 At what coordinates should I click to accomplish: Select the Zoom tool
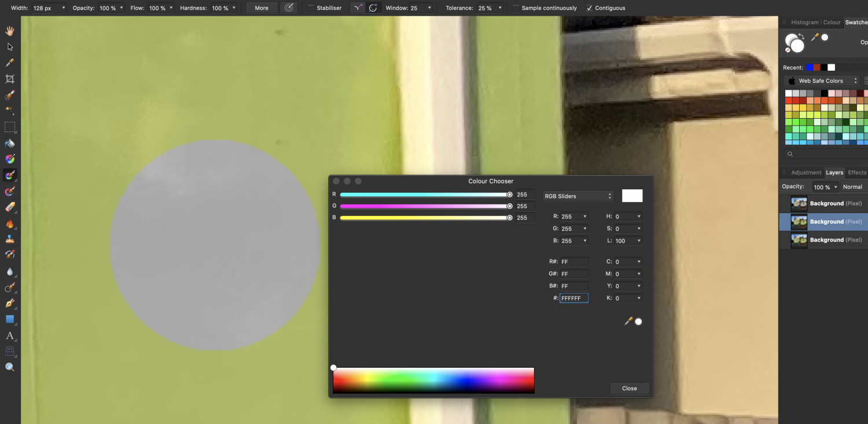tap(9, 367)
